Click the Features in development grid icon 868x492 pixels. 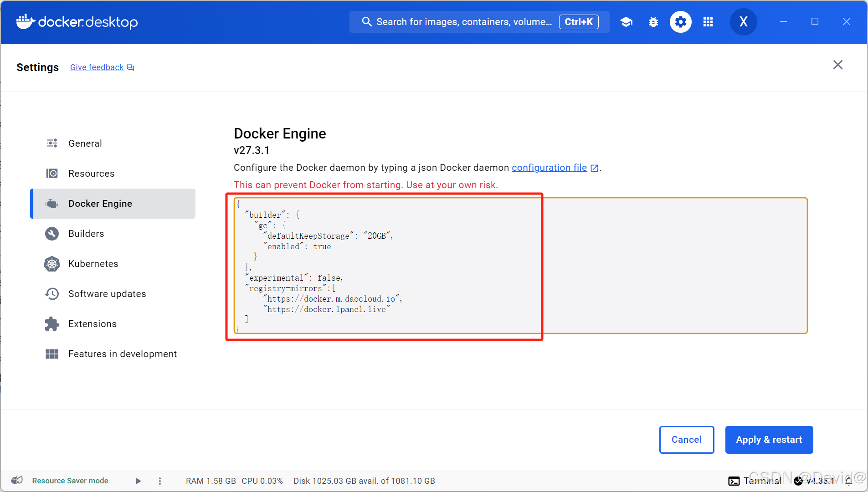(x=52, y=354)
